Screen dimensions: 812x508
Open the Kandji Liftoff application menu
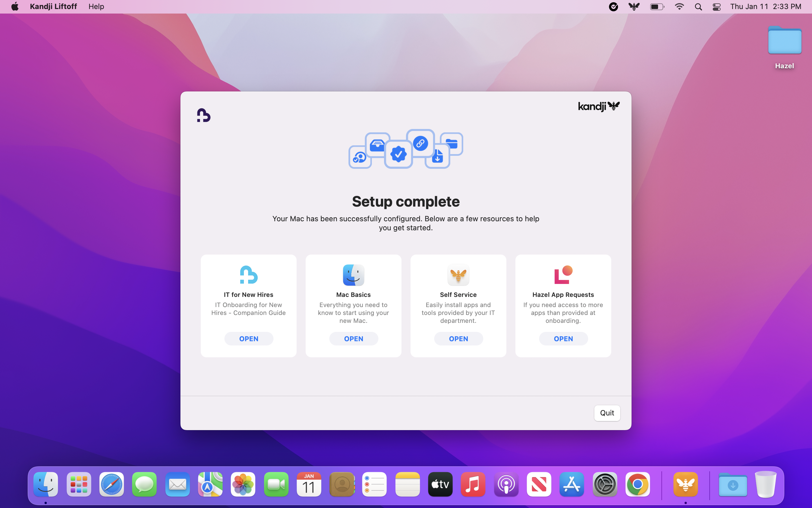click(53, 7)
